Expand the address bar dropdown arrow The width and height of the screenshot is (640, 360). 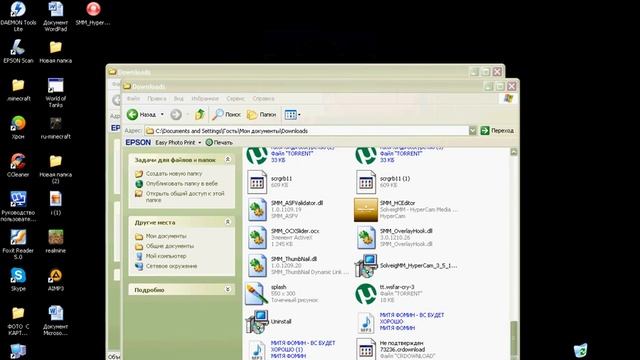coord(472,131)
